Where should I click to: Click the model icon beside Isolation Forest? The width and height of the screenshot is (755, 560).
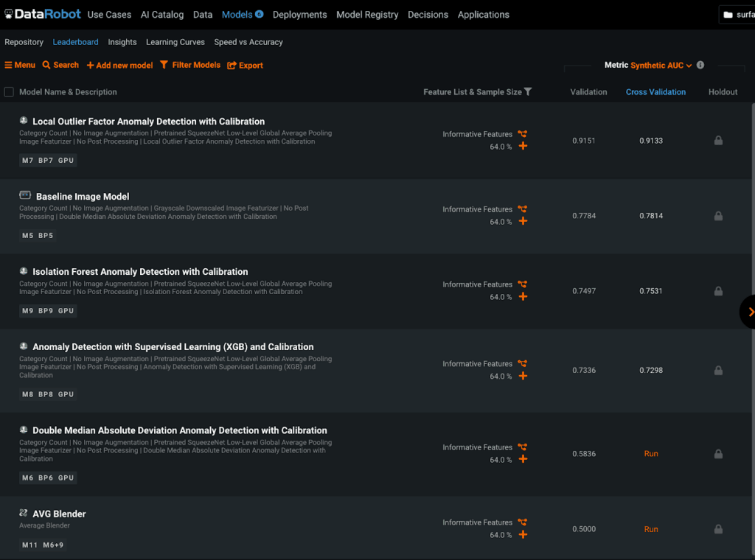(x=24, y=271)
